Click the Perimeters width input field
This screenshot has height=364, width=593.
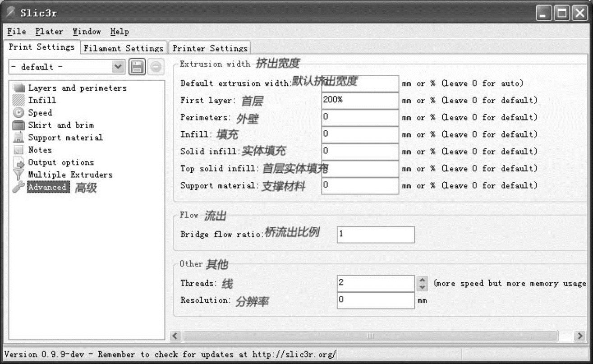360,118
